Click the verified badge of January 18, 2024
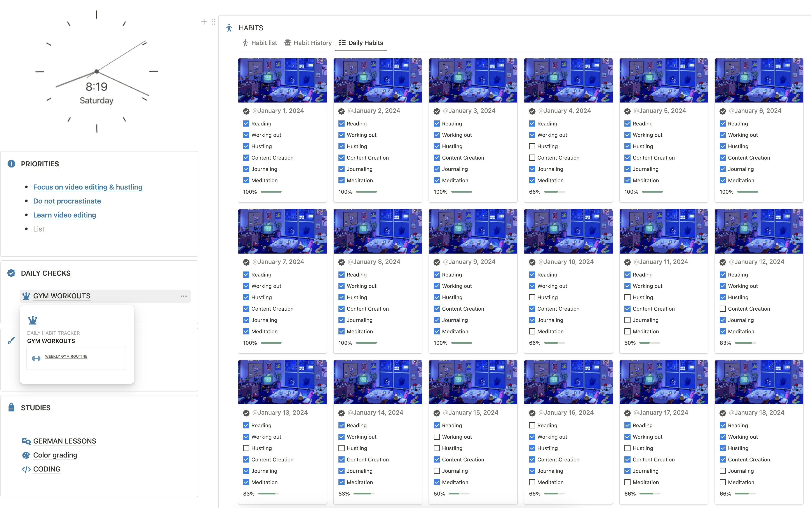This screenshot has width=812, height=508. pos(723,413)
